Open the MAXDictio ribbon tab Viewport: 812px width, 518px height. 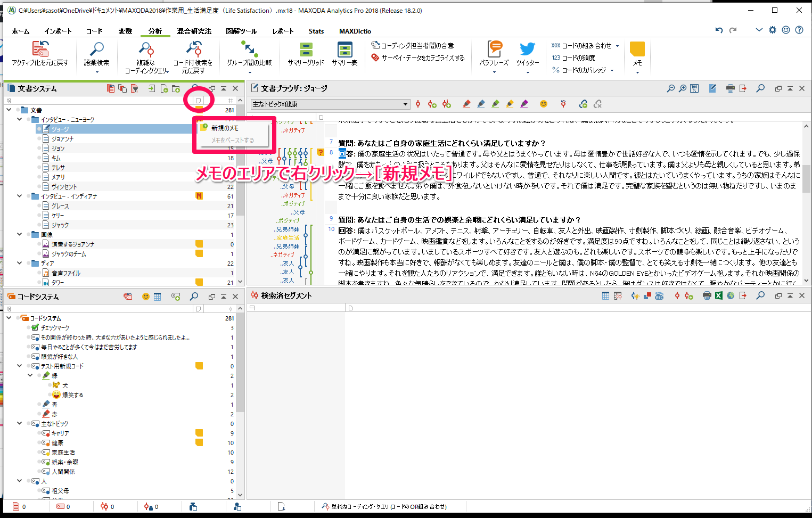[355, 31]
